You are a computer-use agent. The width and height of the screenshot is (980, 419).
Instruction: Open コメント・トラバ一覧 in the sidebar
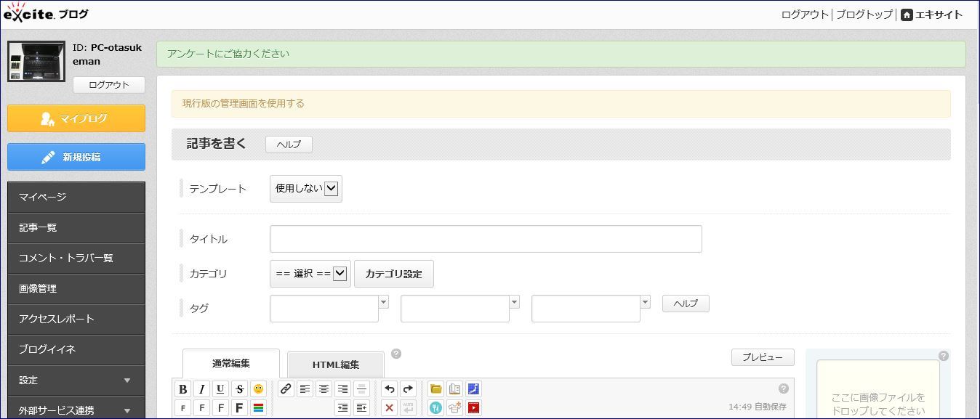76,258
